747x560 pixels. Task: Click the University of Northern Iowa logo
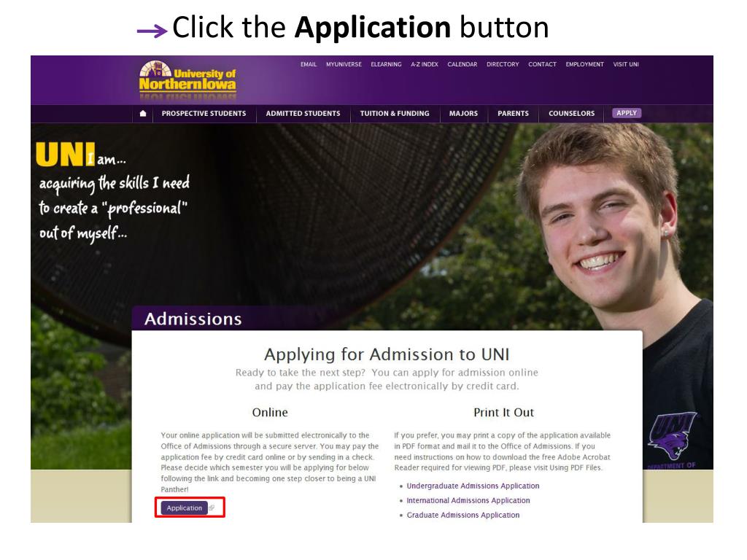pos(187,76)
